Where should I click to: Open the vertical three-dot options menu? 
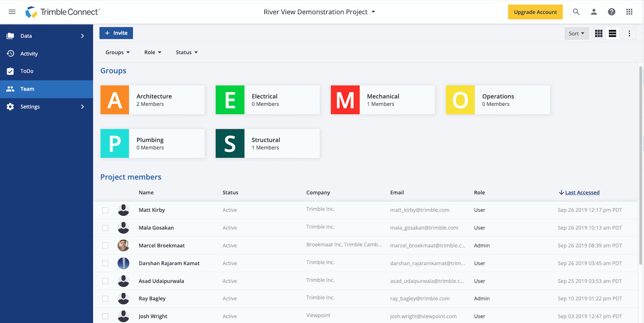pos(629,34)
